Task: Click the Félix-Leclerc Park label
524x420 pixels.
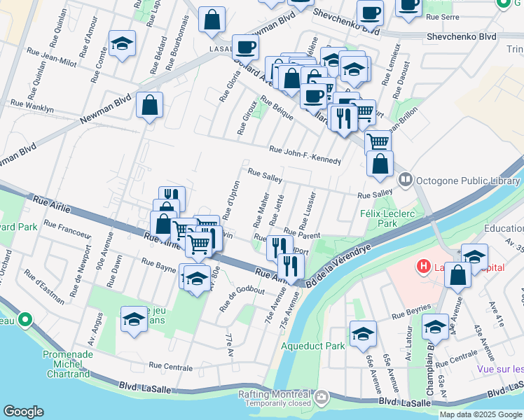Action: [x=387, y=218]
